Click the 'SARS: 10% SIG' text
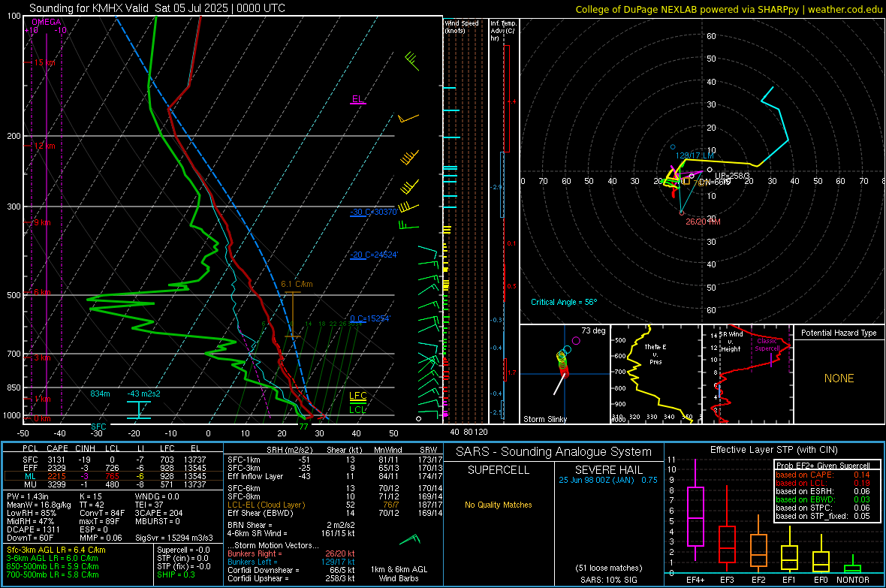 point(608,580)
